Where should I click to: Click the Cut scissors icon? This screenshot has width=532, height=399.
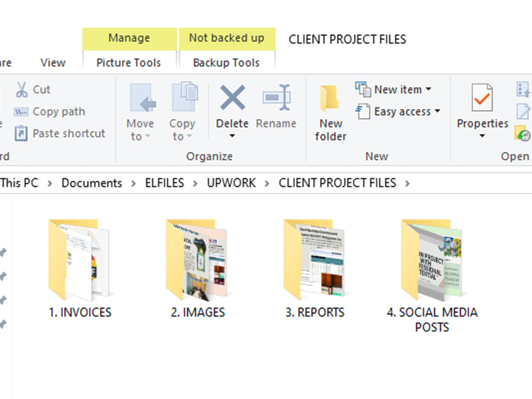(x=22, y=89)
